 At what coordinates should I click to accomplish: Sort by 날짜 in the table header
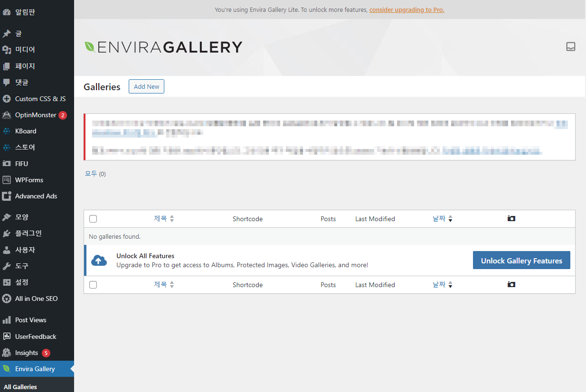click(x=443, y=218)
